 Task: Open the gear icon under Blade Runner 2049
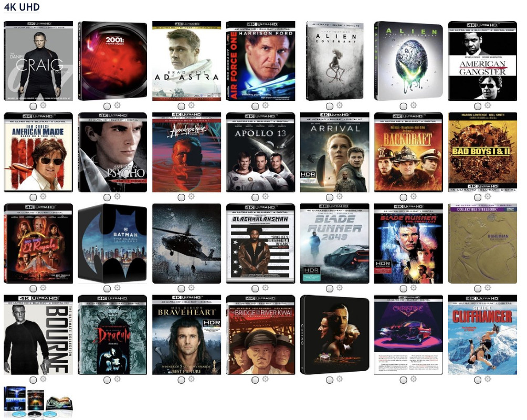click(x=340, y=288)
